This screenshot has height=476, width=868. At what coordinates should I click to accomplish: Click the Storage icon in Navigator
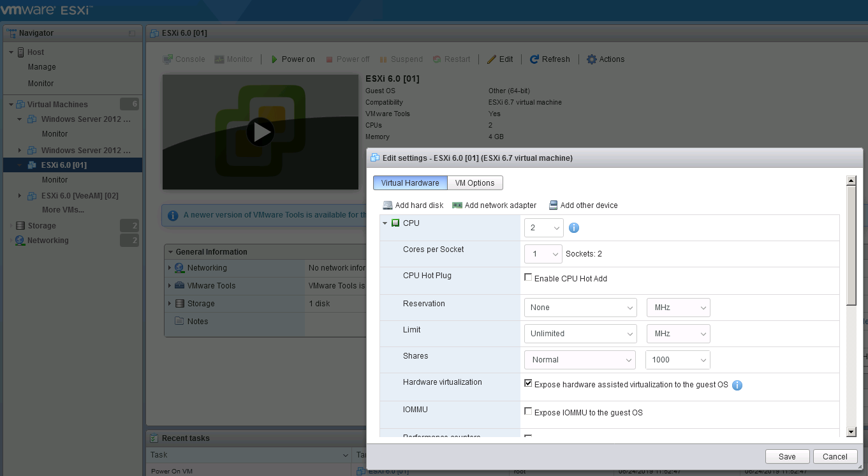click(20, 226)
